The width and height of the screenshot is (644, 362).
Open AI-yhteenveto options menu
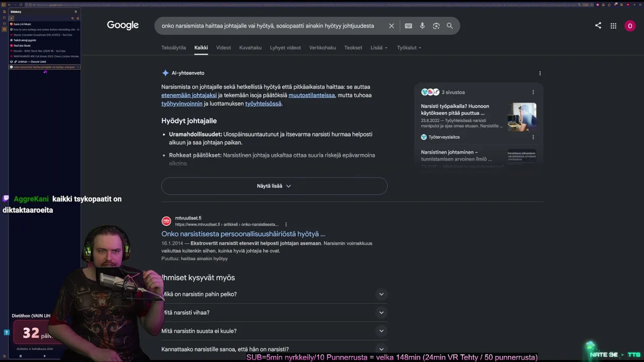(x=540, y=73)
